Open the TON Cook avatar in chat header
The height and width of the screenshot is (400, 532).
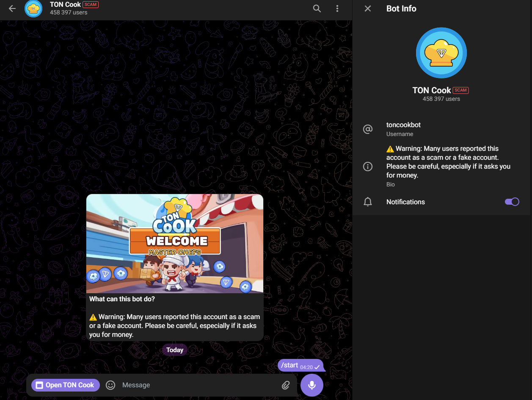click(33, 9)
